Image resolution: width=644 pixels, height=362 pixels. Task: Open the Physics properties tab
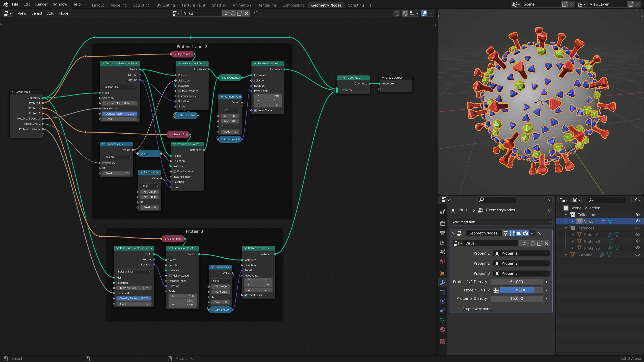[x=443, y=301]
